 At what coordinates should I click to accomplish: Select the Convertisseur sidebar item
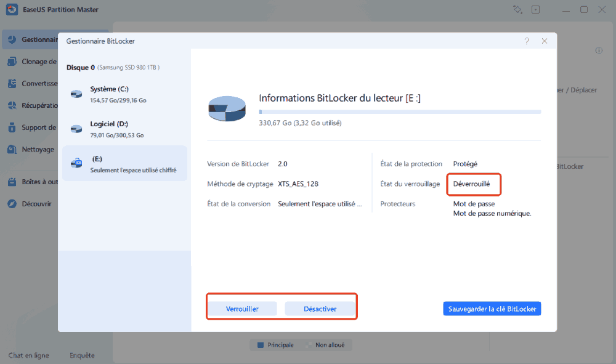30,83
